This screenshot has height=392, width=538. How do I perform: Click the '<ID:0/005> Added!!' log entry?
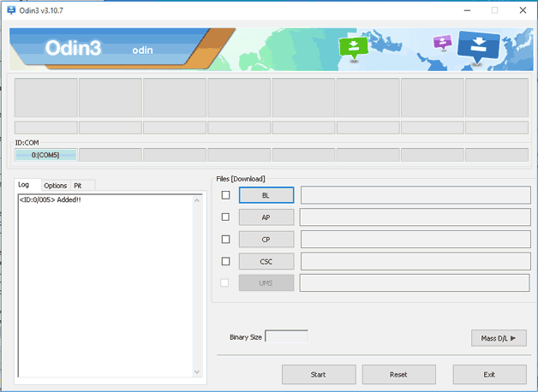pyautogui.click(x=51, y=199)
